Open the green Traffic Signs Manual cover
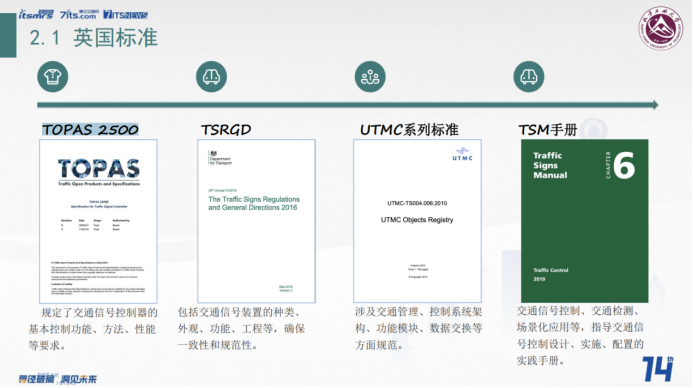The image size is (693, 388). click(584, 221)
